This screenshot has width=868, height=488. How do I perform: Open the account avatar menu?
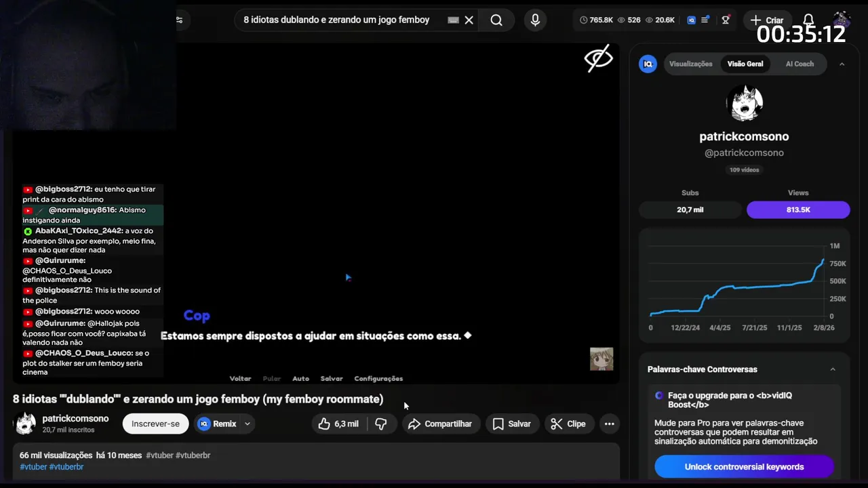click(842, 20)
